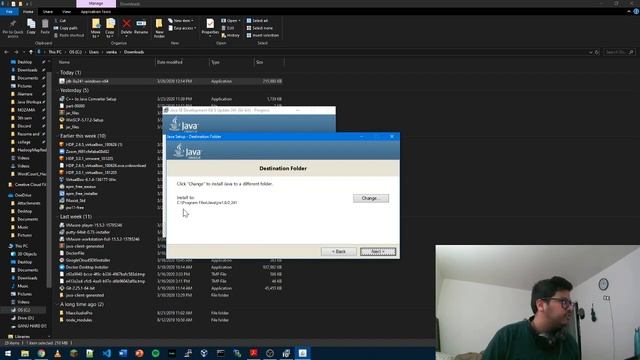Open VLC media player from the taskbar
Screen dimensions: 640x360
coord(58,353)
